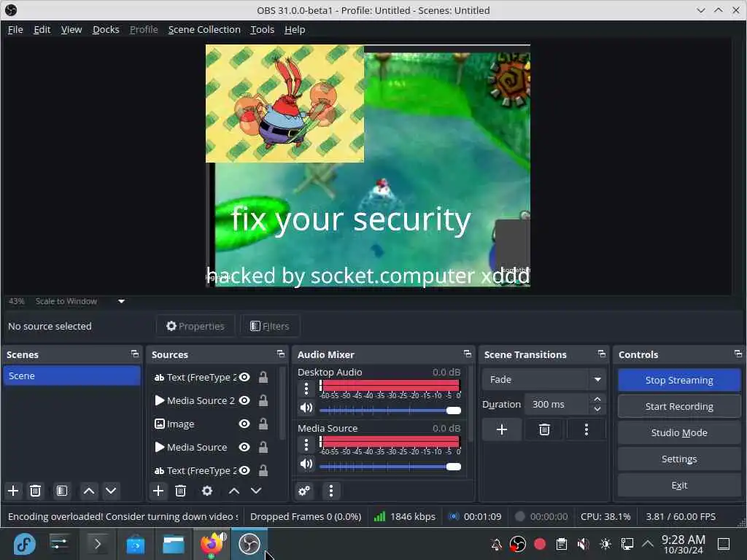Hide top Text (FreeType 2) source
The width and height of the screenshot is (747, 560).
[x=244, y=377]
